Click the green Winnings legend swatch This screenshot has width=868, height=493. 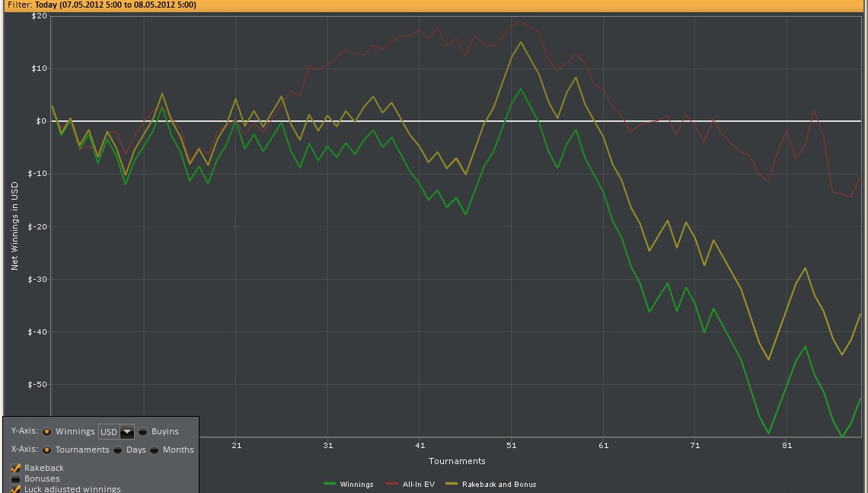[x=329, y=484]
